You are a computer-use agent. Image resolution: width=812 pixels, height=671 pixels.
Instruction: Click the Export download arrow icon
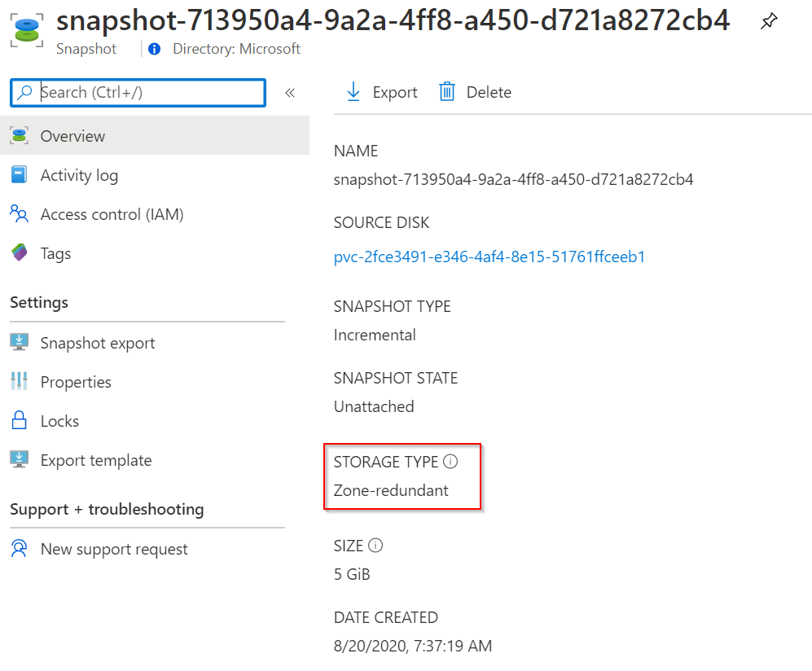click(x=353, y=92)
